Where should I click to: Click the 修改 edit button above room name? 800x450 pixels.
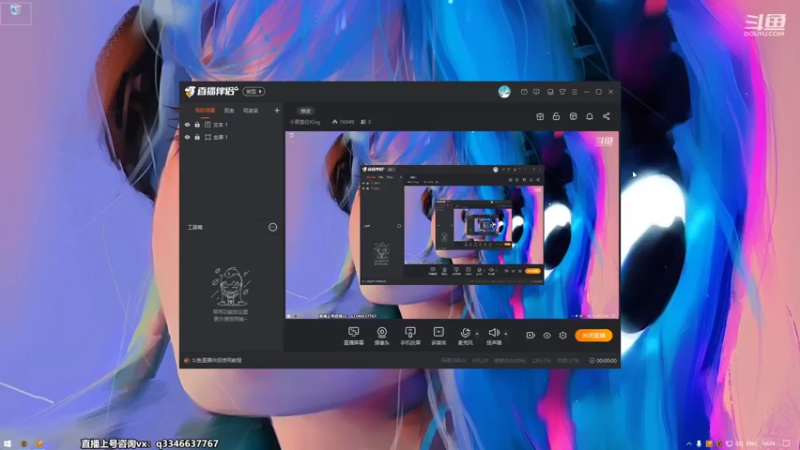(x=306, y=111)
